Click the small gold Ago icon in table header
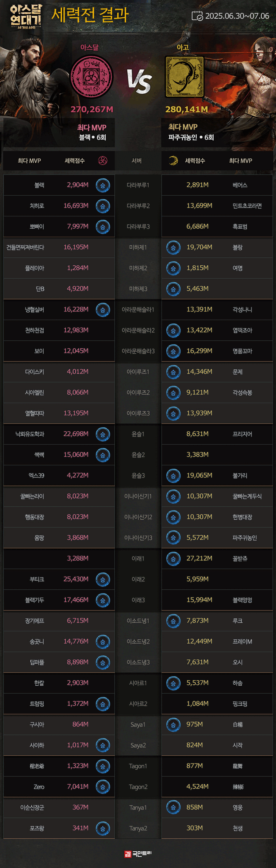Screen dimensions: 276x868 click(x=173, y=161)
